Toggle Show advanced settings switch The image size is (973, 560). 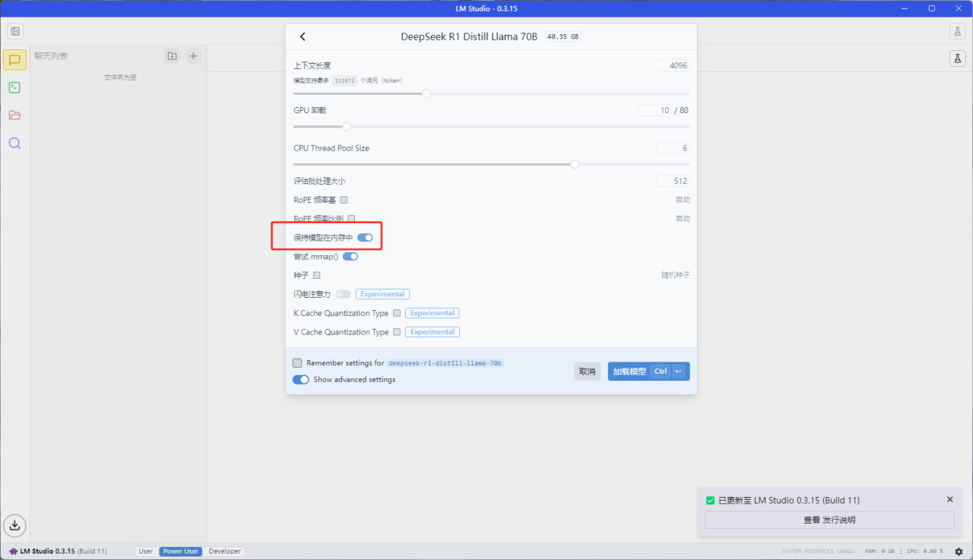click(301, 379)
